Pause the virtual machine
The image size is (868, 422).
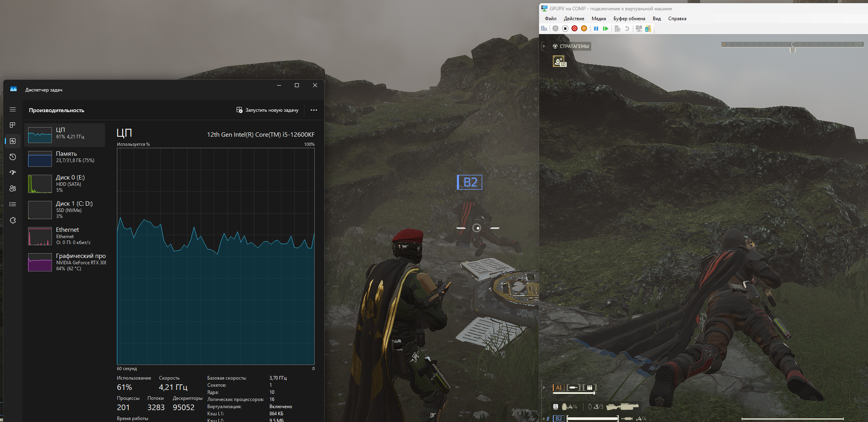(x=596, y=29)
